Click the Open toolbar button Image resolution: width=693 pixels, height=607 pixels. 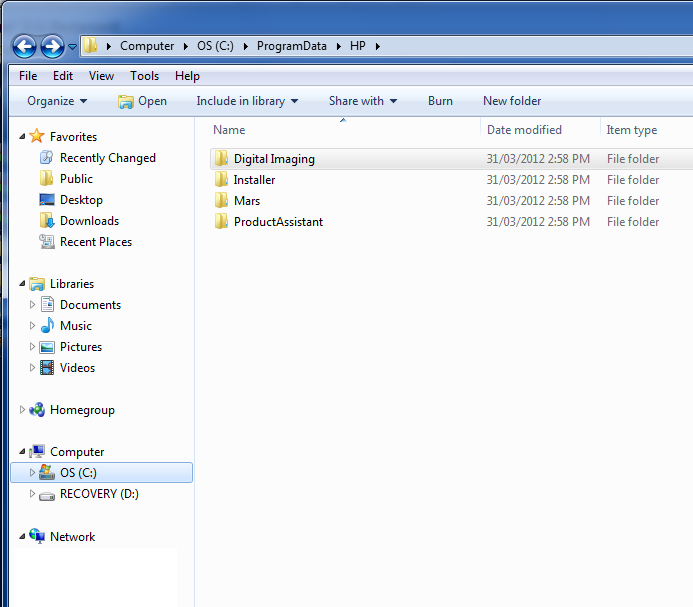coord(142,101)
